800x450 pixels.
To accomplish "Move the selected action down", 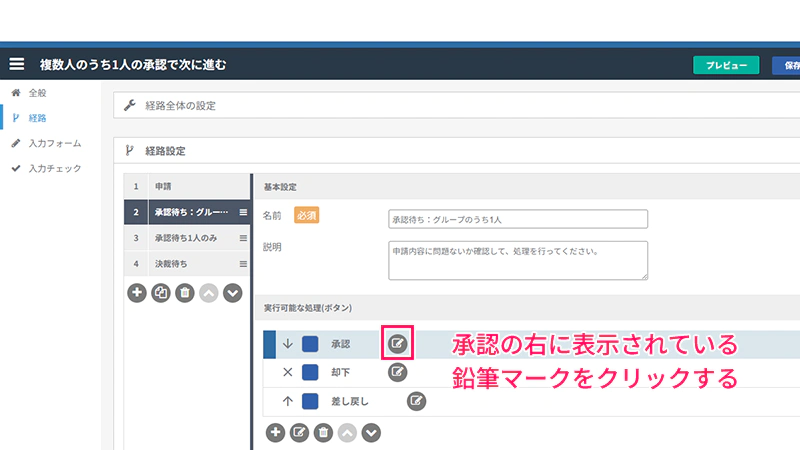I will pos(371,433).
